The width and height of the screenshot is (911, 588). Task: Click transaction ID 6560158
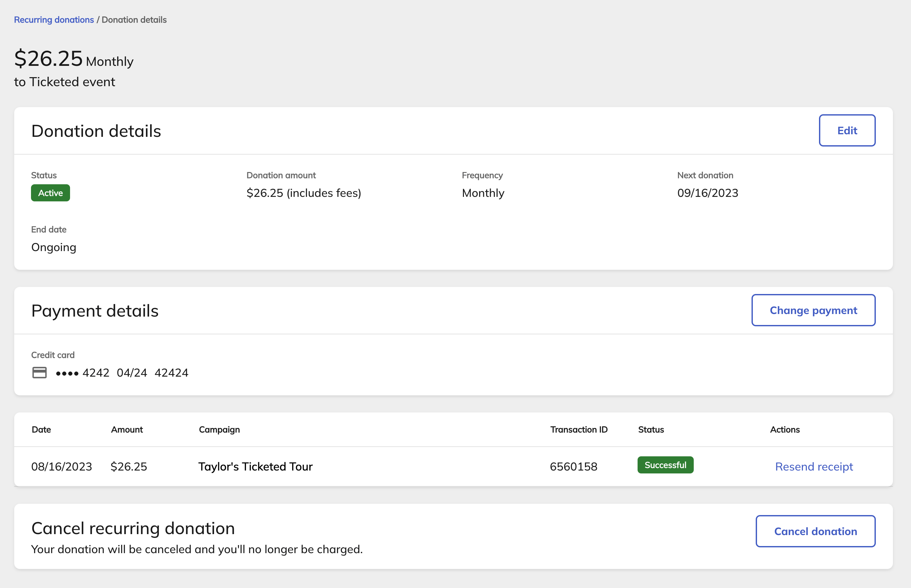coord(573,466)
